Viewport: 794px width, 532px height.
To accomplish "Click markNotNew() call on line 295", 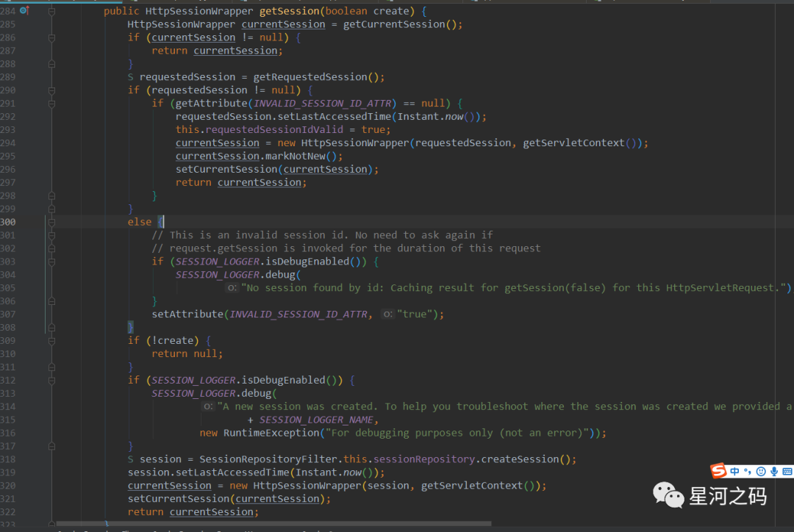I will coord(301,156).
